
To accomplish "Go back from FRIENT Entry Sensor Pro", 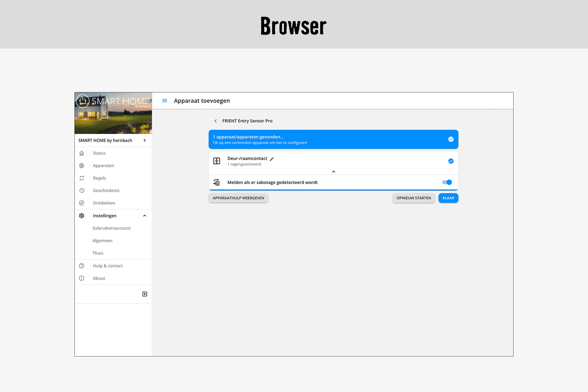I will tap(216, 121).
